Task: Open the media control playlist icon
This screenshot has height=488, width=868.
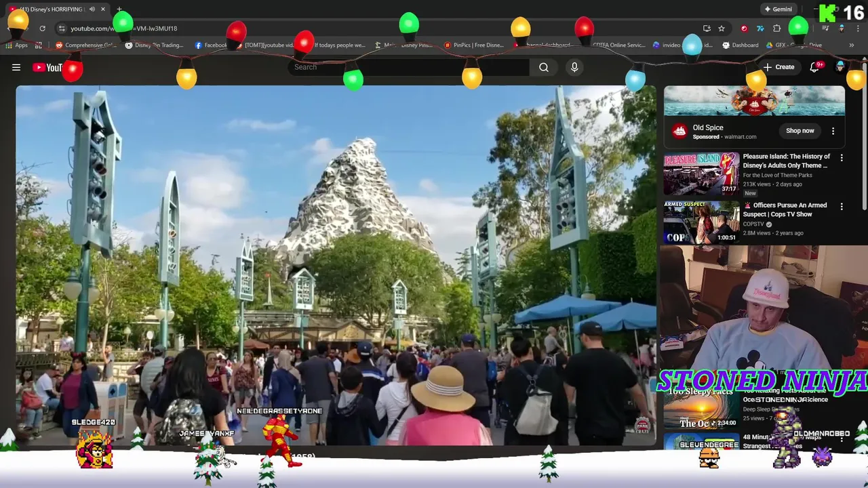Action: tap(825, 28)
